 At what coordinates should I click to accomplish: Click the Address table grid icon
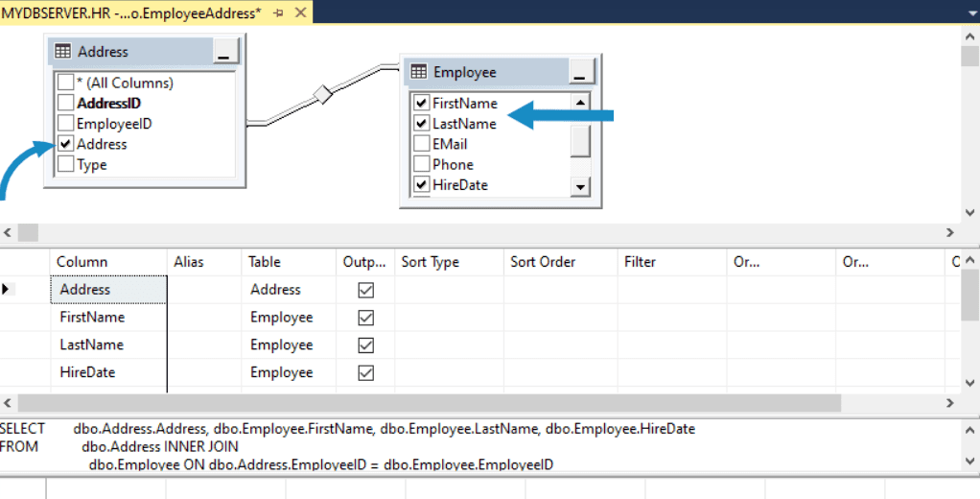63,52
